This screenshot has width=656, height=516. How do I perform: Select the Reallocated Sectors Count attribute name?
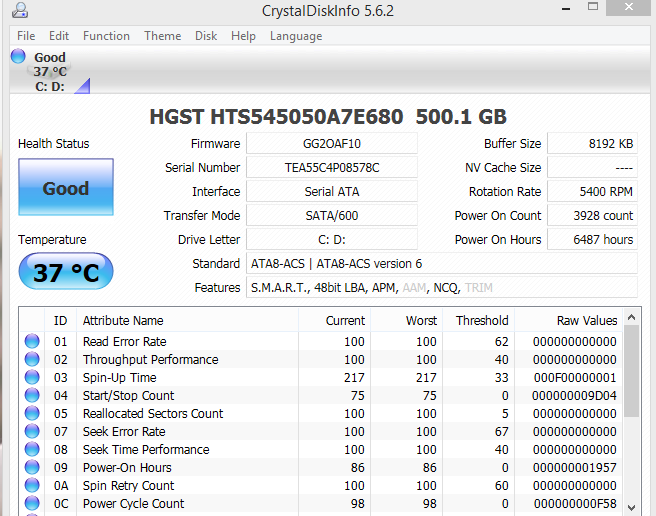point(153,413)
